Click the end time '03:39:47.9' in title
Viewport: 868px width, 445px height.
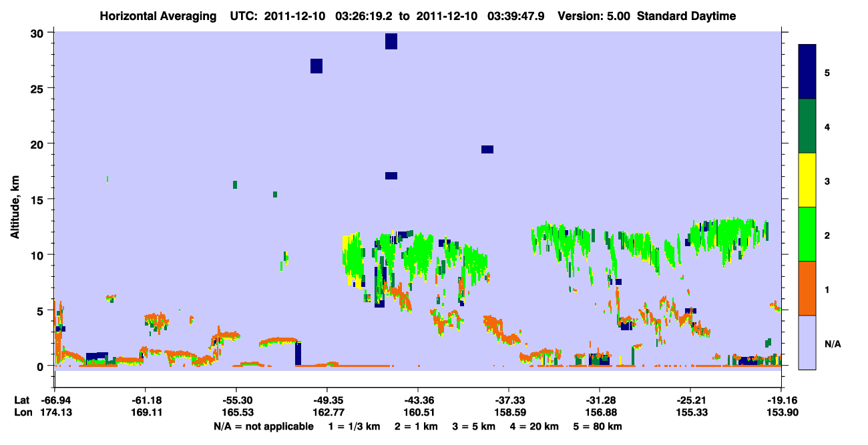coord(516,16)
